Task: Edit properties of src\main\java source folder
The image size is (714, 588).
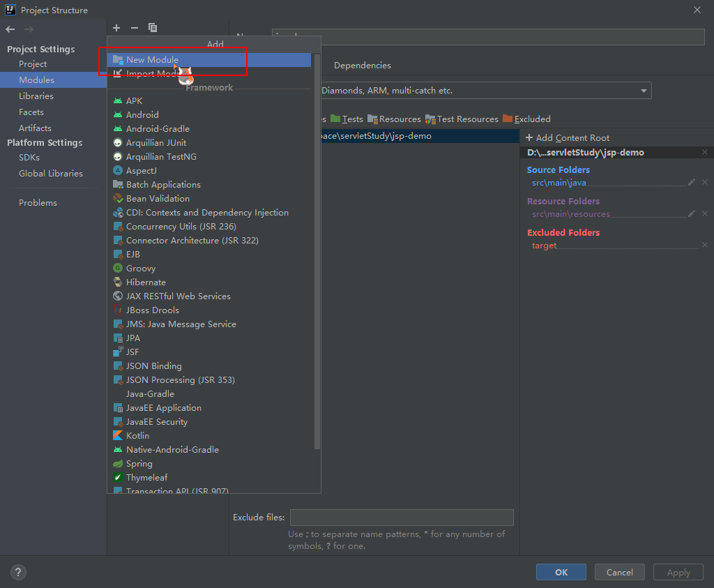Action: (691, 182)
